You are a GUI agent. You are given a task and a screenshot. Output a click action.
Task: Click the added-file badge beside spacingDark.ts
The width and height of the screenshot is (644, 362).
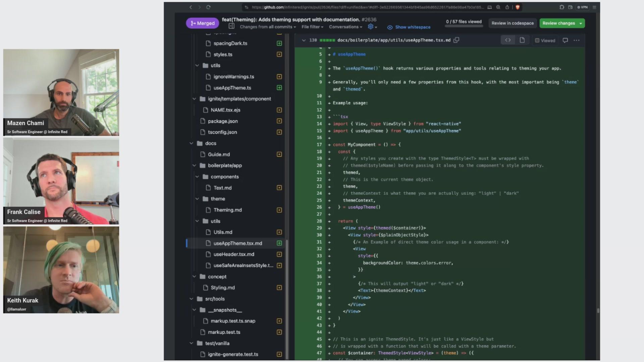(x=279, y=43)
